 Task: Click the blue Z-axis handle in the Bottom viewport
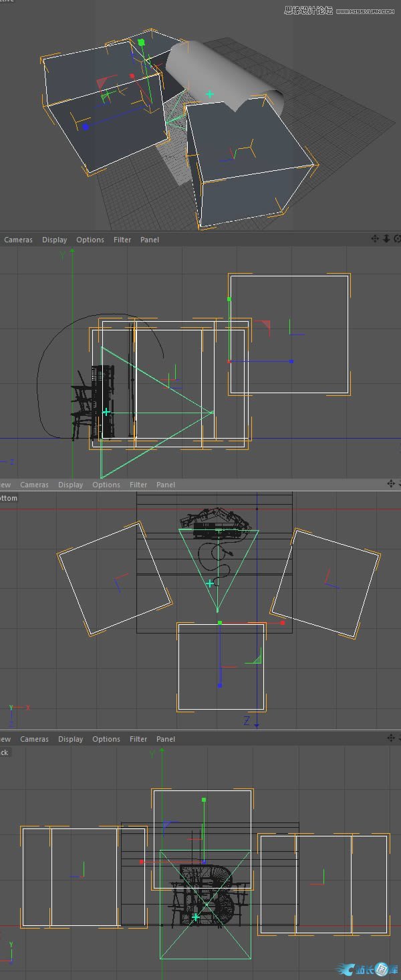[220, 686]
